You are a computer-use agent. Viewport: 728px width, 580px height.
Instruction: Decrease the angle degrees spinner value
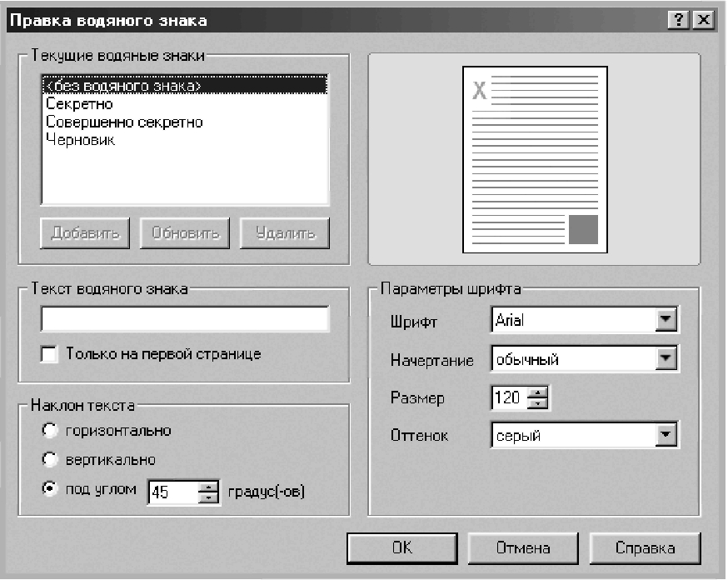(208, 497)
